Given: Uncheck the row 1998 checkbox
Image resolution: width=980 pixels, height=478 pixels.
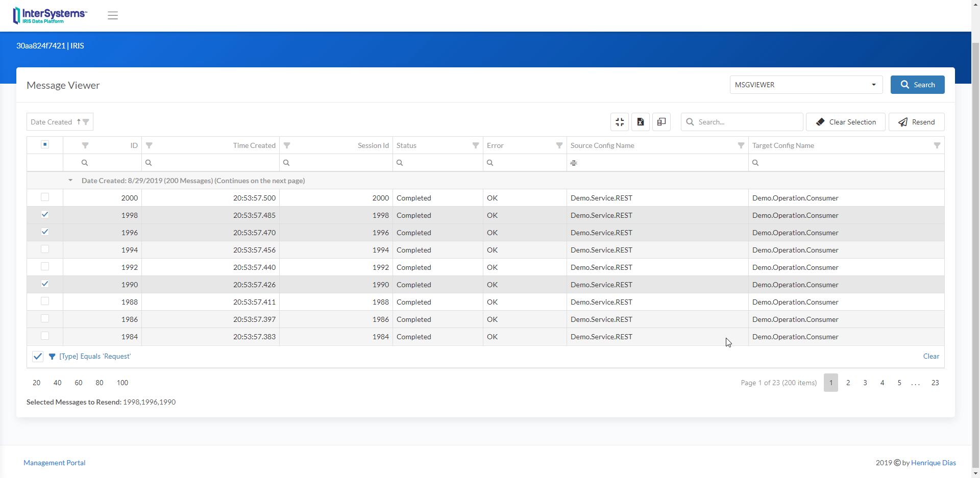Looking at the screenshot, I should 45,214.
